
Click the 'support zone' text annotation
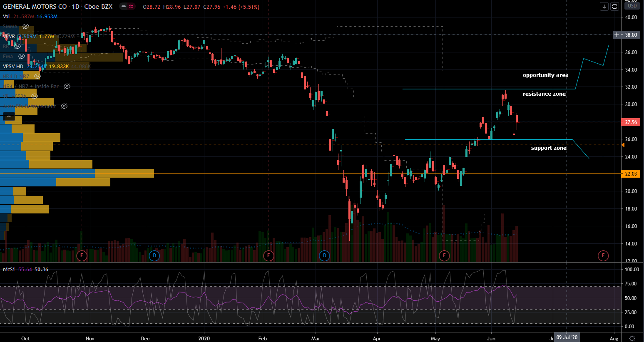(549, 148)
